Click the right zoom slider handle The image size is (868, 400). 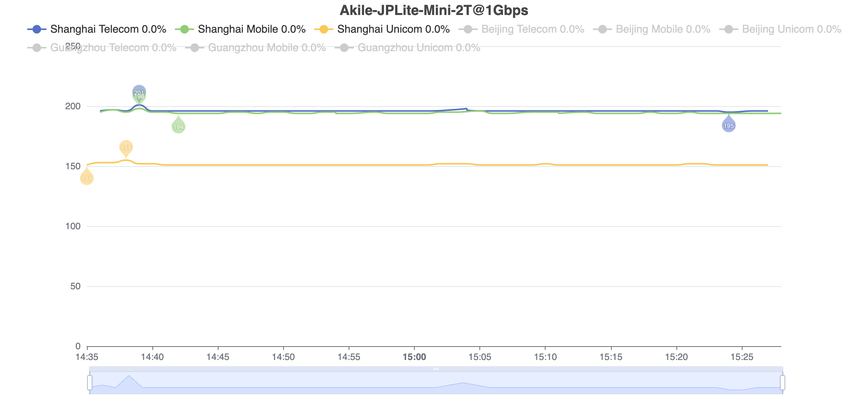point(783,383)
